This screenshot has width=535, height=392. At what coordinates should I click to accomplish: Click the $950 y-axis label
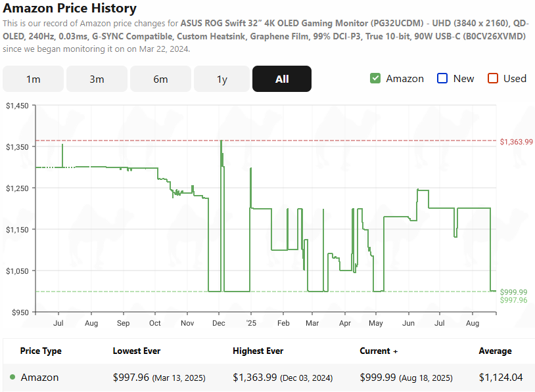tap(20, 313)
